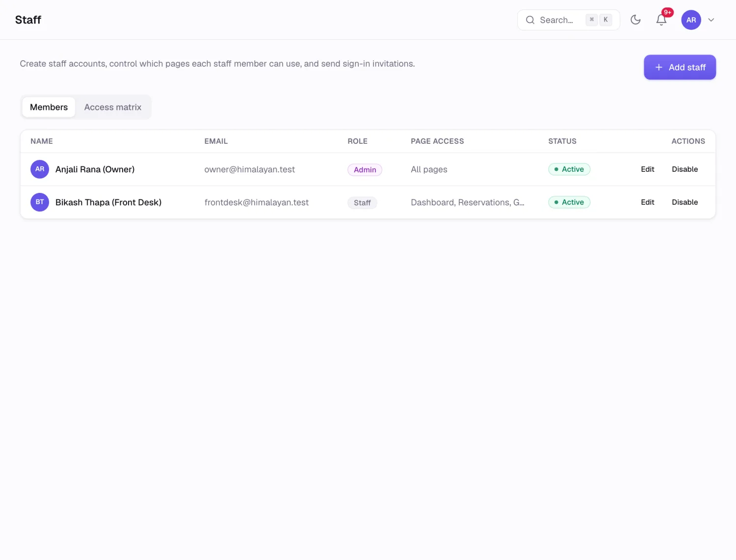Image resolution: width=736 pixels, height=560 pixels.
Task: Click the All pages access cell
Action: pos(429,169)
